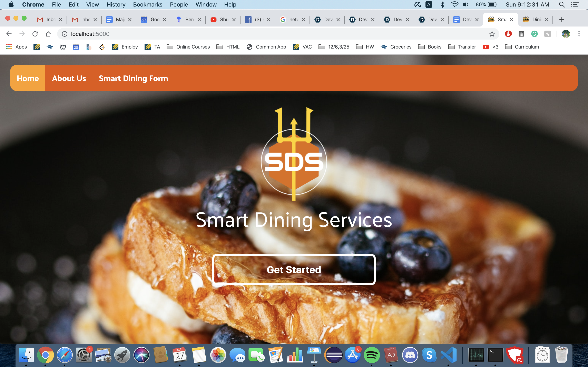Click the red AdBlock extension icon

click(508, 34)
